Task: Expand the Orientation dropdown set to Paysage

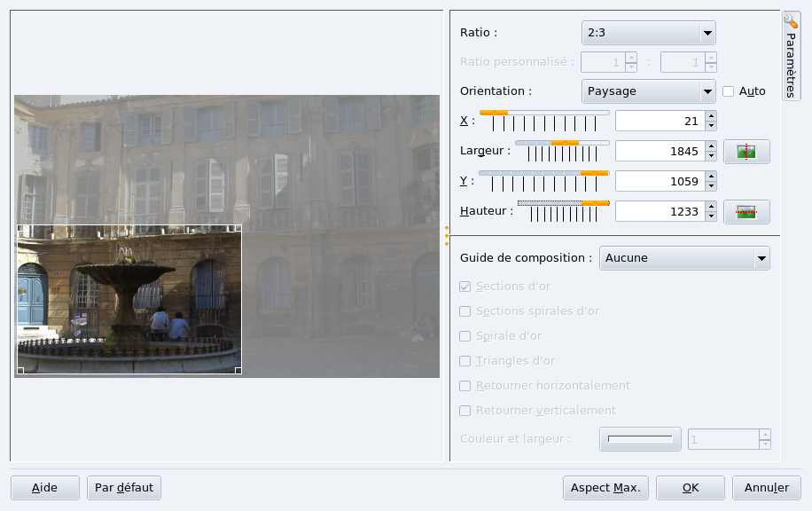Action: pos(648,91)
